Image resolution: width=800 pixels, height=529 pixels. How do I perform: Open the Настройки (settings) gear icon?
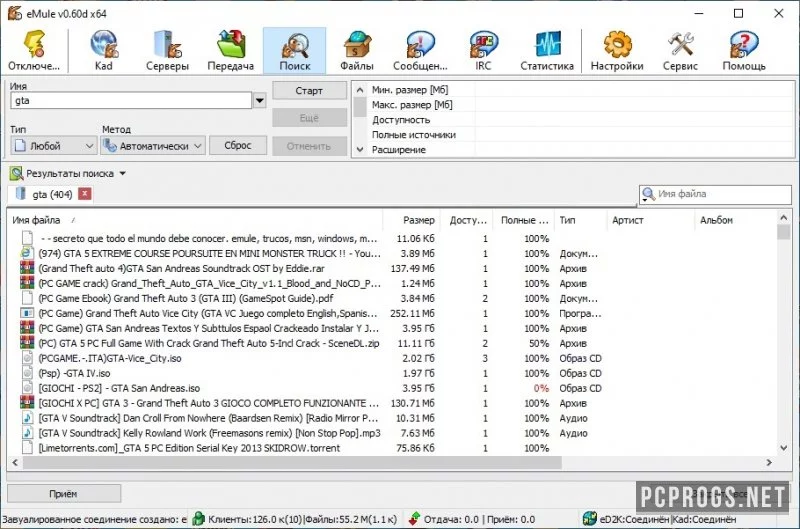coord(617,44)
